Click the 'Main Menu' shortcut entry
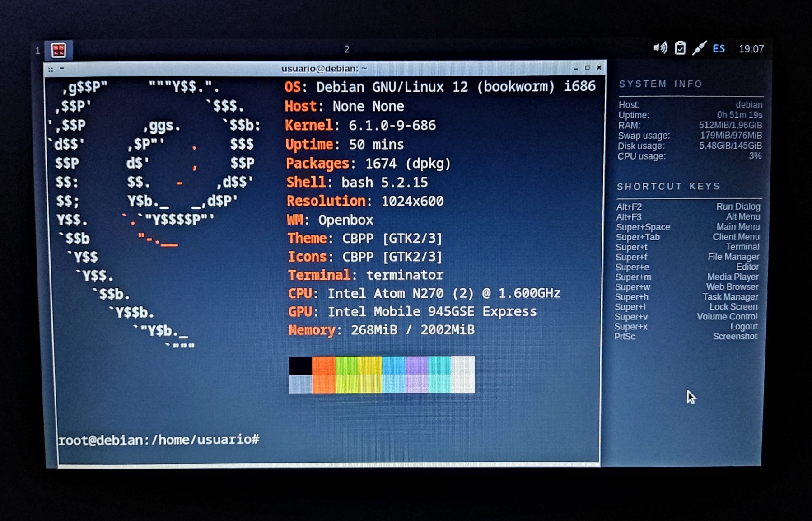Viewport: 812px width, 521px height. click(738, 226)
